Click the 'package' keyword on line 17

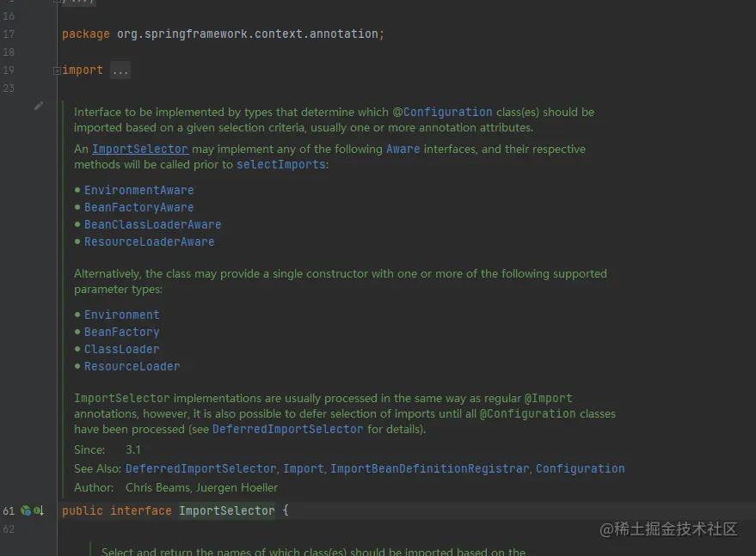pyautogui.click(x=86, y=34)
